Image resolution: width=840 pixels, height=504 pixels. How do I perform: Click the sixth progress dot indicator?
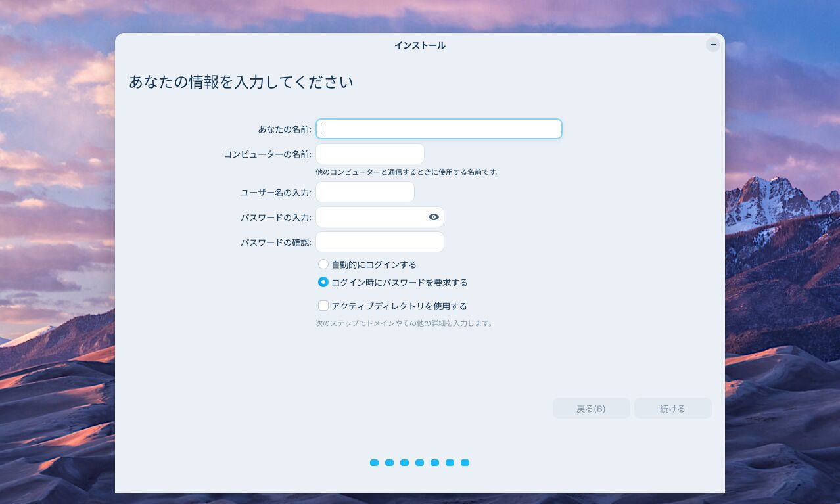click(x=450, y=463)
